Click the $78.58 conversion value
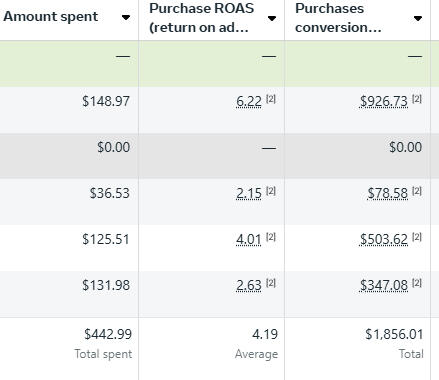This screenshot has width=439, height=380. pyautogui.click(x=387, y=193)
